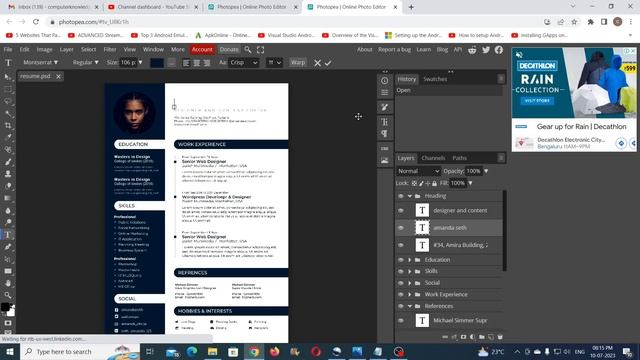The height and width of the screenshot is (360, 640).
Task: Select the Magic Wand tool
Action: pyautogui.click(x=8, y=113)
